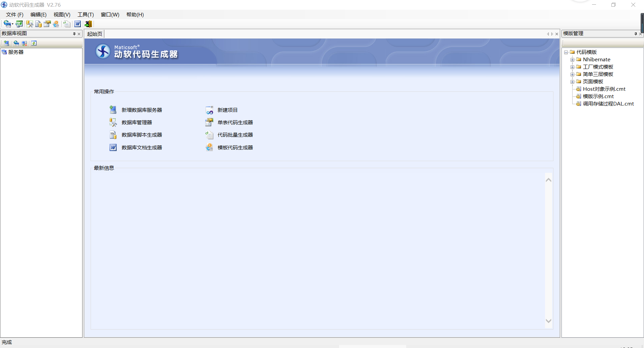Screen dimensions: 644x348
Task: Click the 新建项目 icon on start page
Action: click(209, 110)
